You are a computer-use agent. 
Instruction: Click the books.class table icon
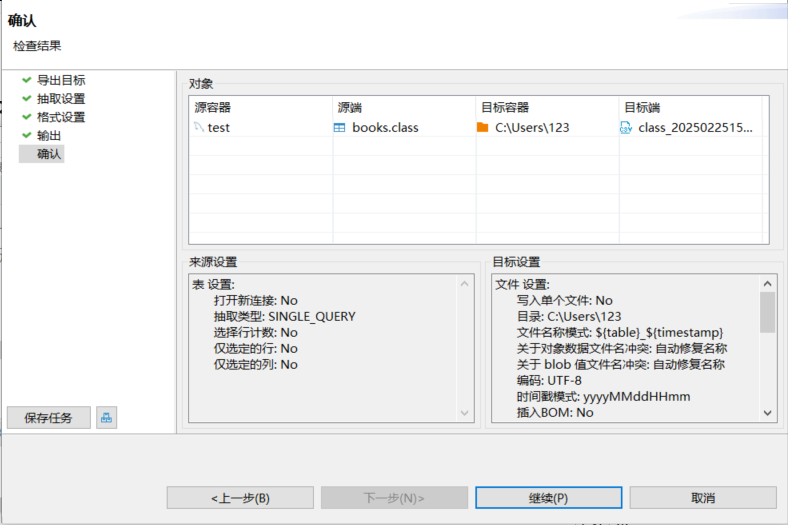pyautogui.click(x=339, y=128)
